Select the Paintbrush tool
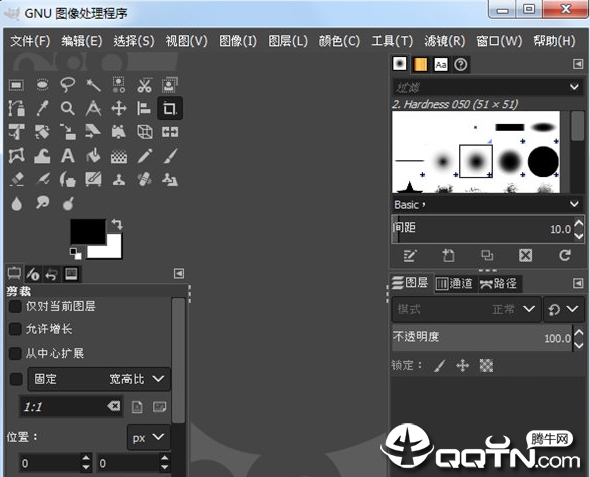This screenshot has height=477, width=590. [170, 156]
